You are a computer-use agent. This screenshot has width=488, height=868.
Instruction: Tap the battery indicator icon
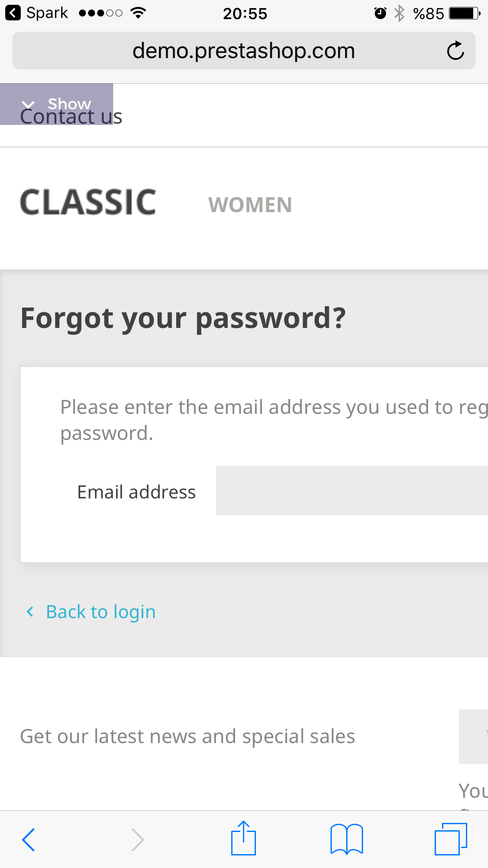coord(464,13)
